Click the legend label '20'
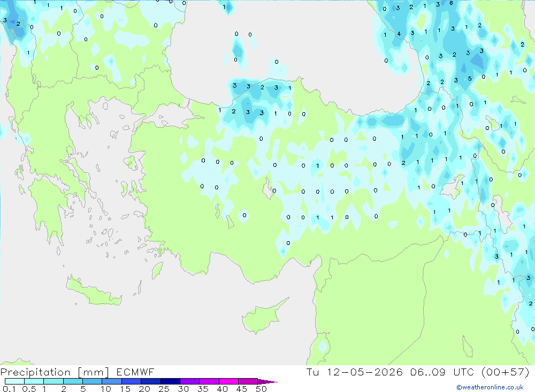Screen dimensions: 535x392 click(x=144, y=389)
